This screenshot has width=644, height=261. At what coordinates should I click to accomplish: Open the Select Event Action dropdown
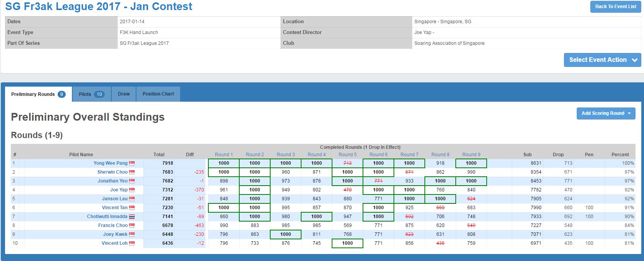pos(602,60)
